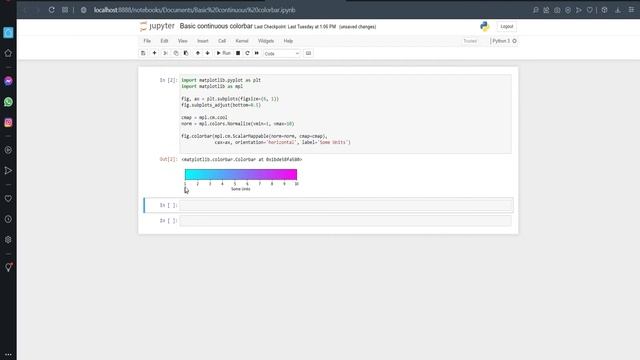Cut selected cells with scissors icon
Viewport: 640px width, 360px height.
click(165, 53)
